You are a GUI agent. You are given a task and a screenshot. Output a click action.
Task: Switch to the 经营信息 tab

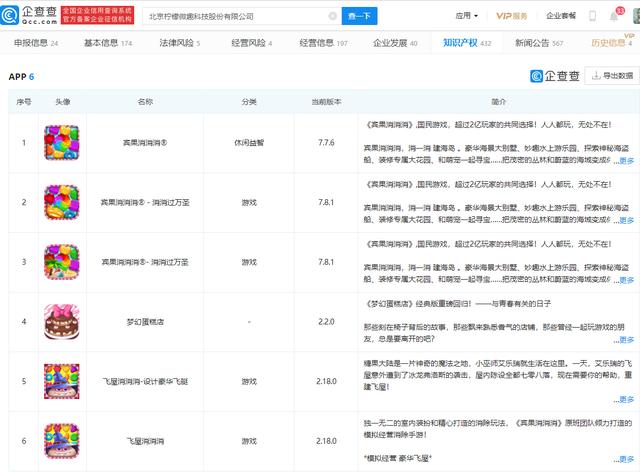pyautogui.click(x=323, y=43)
